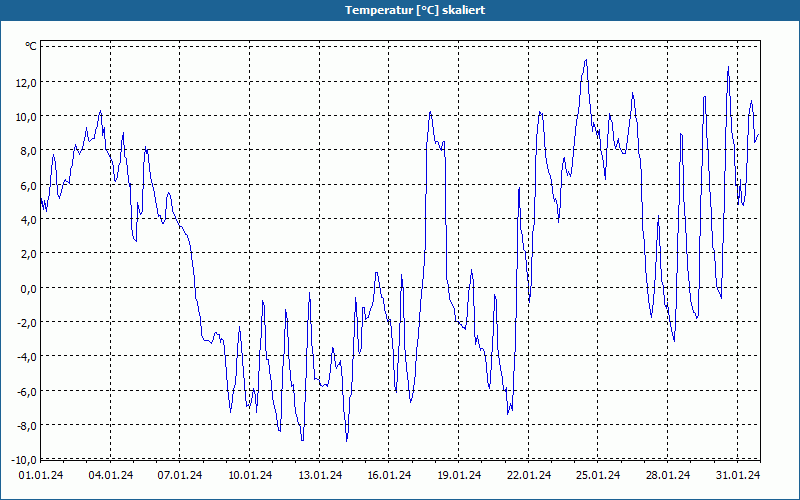Click the x-axis date label 16.01.24
This screenshot has width=800, height=500.
click(x=389, y=475)
